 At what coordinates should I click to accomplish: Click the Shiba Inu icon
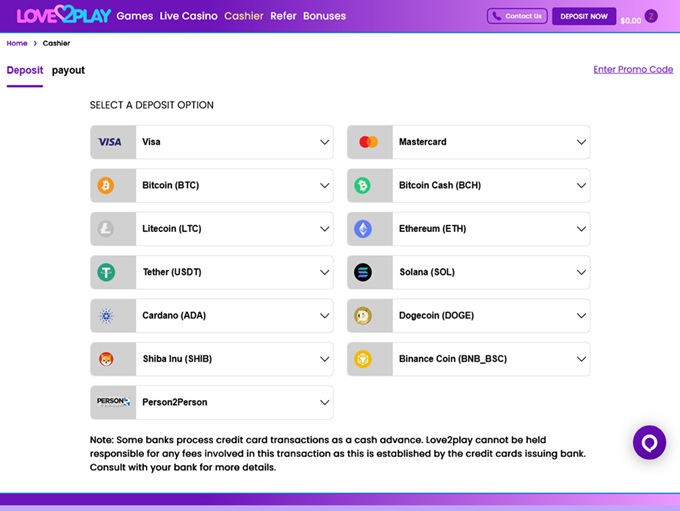(x=105, y=359)
